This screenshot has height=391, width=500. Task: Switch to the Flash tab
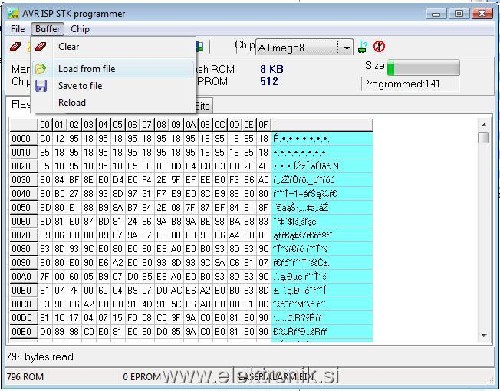(20, 105)
